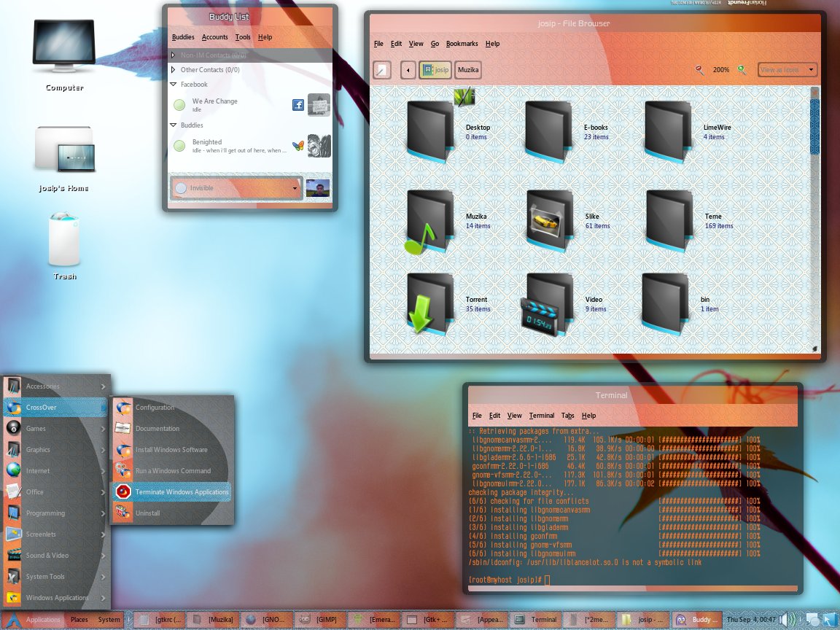The height and width of the screenshot is (630, 840).
Task: Click the path back arrow in File Browser
Action: point(408,70)
